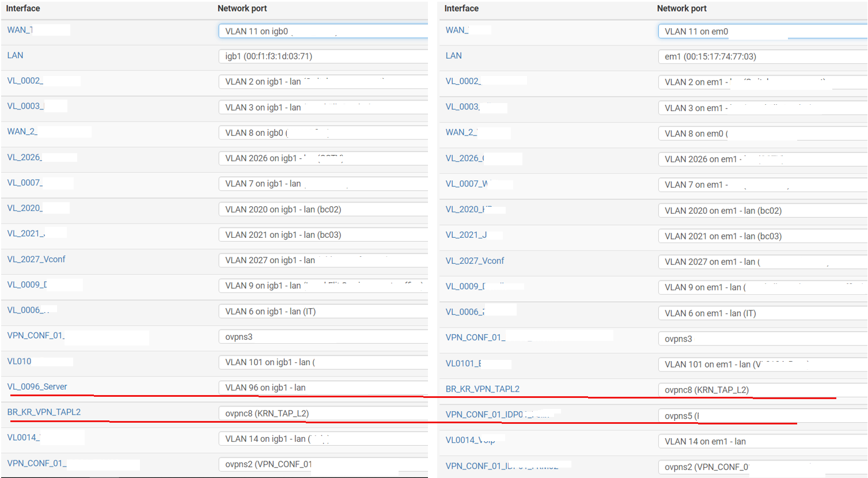Viewport: 868px width, 478px height.
Task: Open the LAN link beside the em1 port
Action: (x=453, y=55)
